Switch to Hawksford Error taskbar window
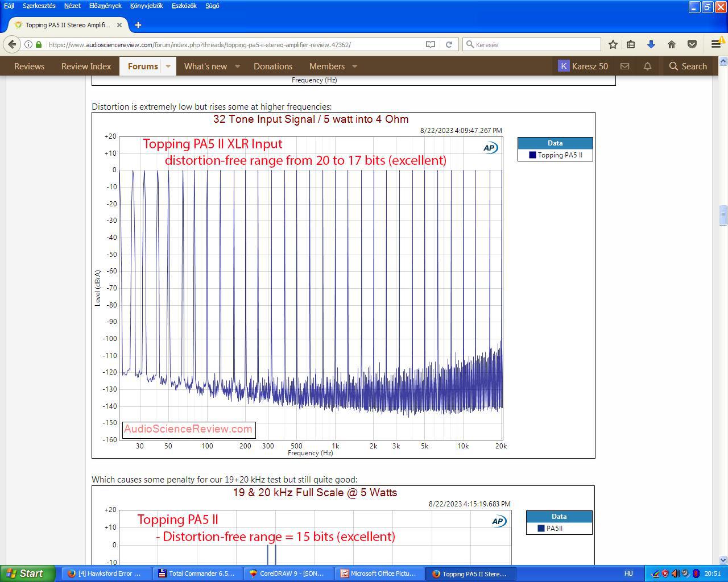728x582 pixels. [x=106, y=573]
